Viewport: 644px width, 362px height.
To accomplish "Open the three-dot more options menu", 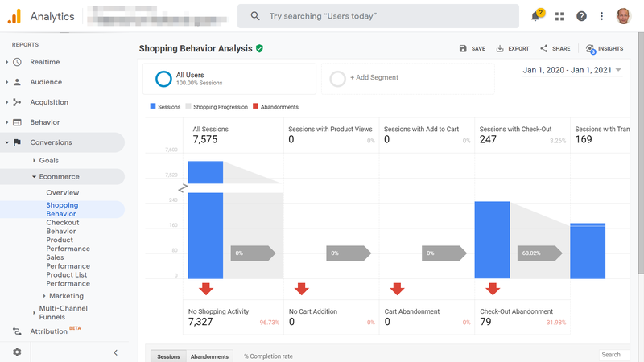I will (x=601, y=16).
